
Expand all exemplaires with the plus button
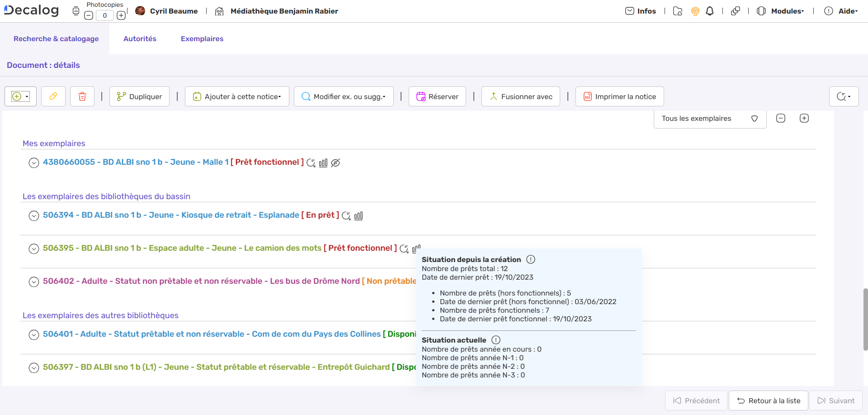click(804, 119)
